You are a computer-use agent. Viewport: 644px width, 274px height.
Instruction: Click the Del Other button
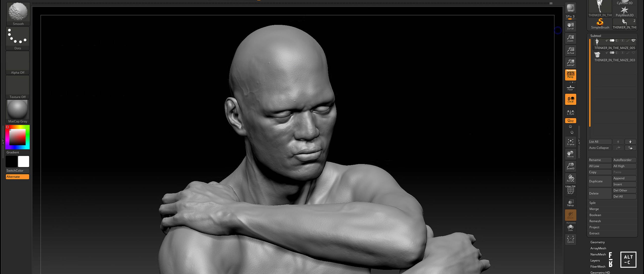(x=624, y=190)
